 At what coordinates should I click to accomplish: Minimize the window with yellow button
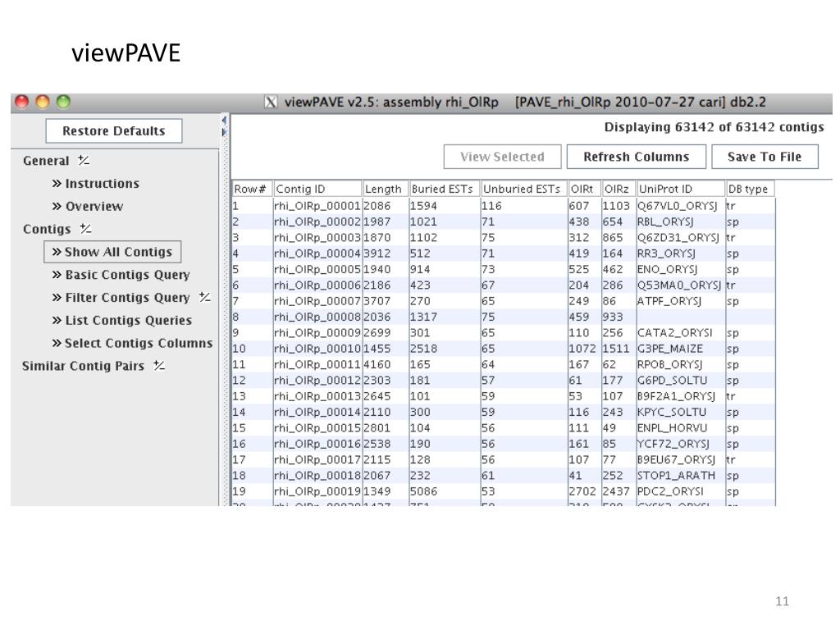43,102
